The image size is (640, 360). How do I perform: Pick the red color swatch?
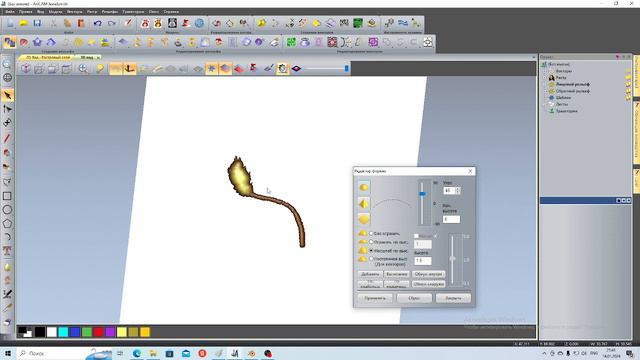click(98, 332)
